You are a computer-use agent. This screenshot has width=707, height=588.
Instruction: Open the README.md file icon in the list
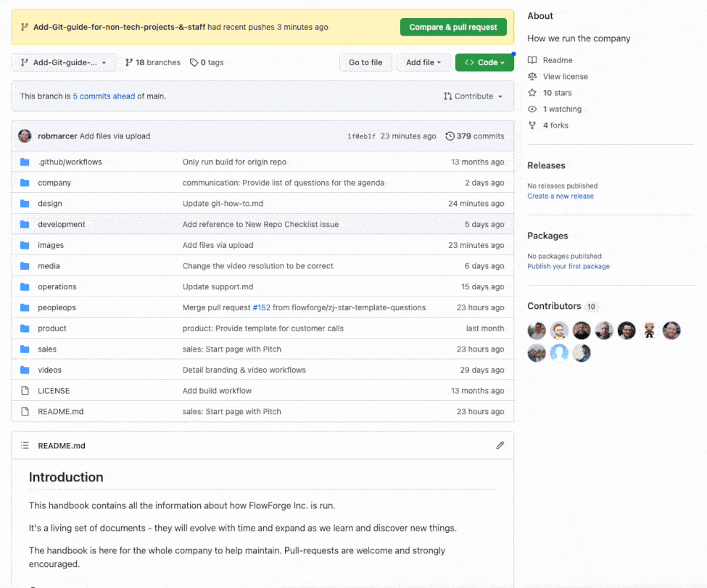click(25, 411)
